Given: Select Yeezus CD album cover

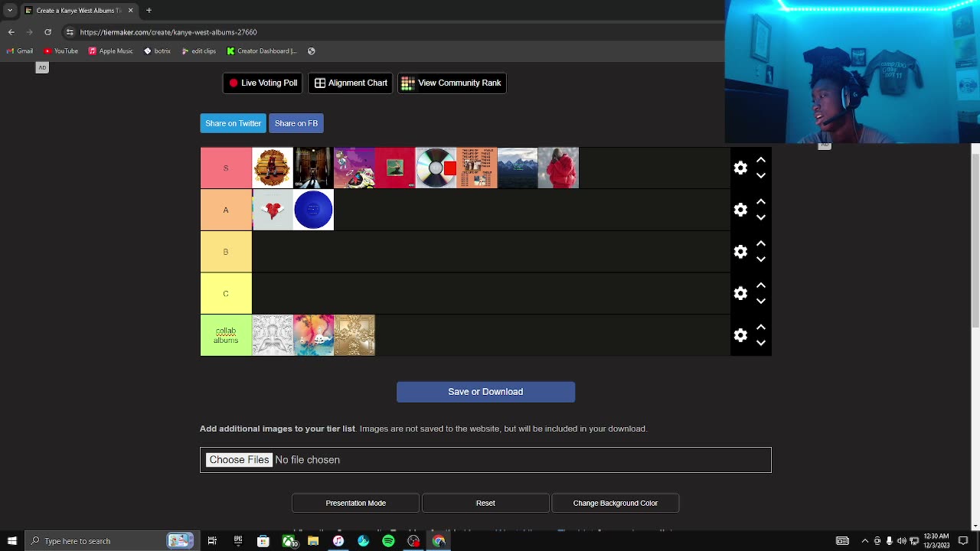Looking at the screenshot, I should click(436, 168).
